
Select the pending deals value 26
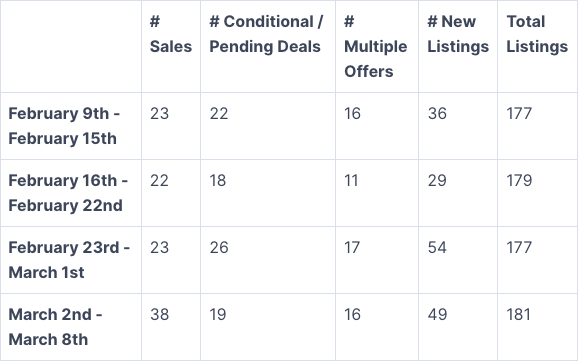click(x=219, y=247)
